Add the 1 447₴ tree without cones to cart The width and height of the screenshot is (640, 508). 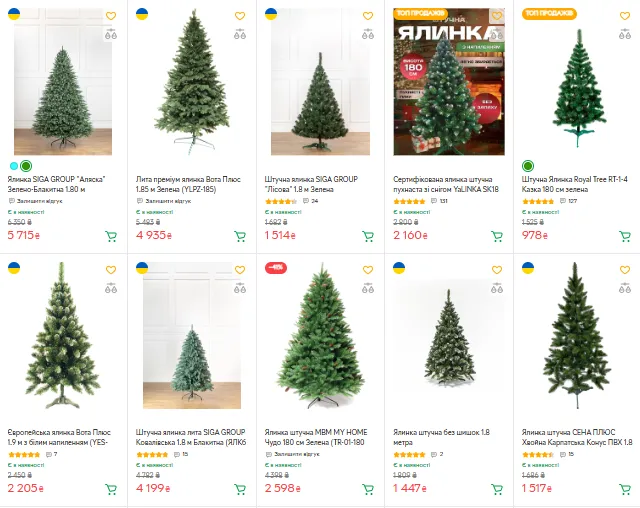point(497,489)
